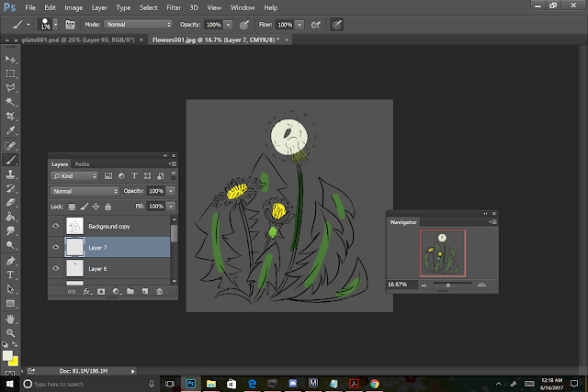Enable airbrush-style build-up effects
This screenshot has width=588, height=392.
(x=316, y=25)
